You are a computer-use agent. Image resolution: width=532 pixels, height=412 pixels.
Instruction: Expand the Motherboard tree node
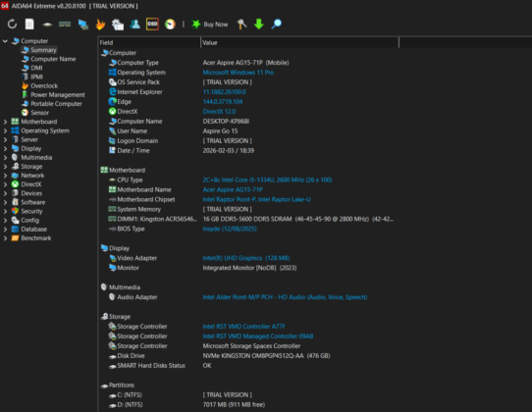tap(5, 122)
